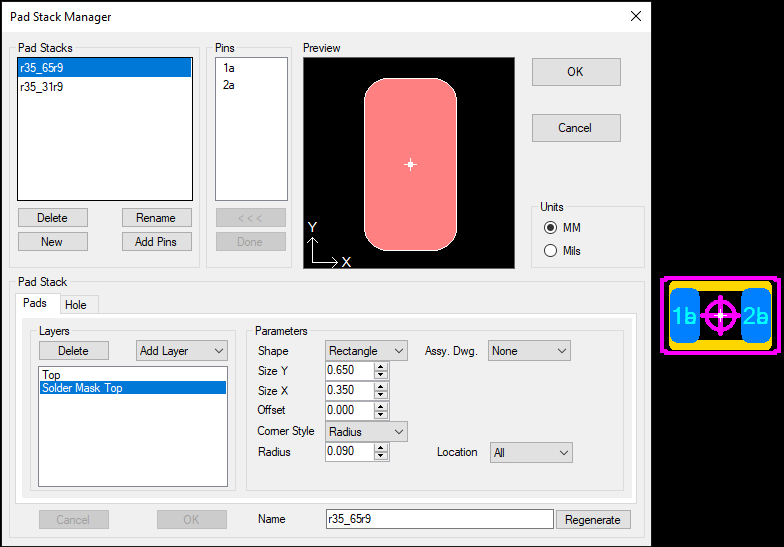Click the magenta crosshair origin on footprint

click(x=720, y=316)
